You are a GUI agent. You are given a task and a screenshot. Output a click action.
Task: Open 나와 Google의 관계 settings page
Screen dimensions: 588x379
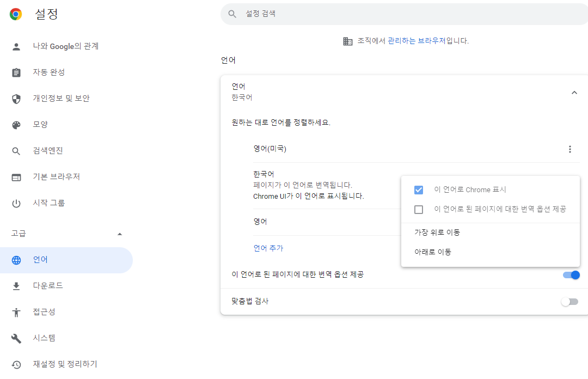[x=66, y=46]
